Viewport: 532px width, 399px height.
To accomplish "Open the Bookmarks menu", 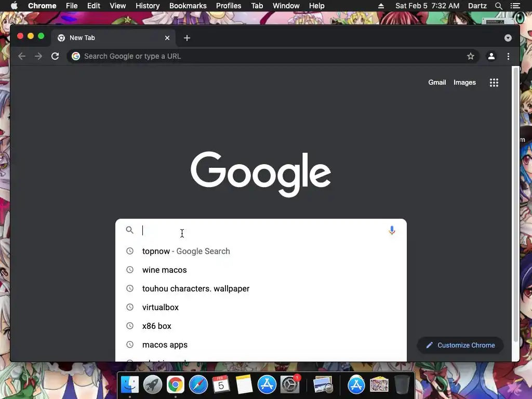I will (188, 6).
